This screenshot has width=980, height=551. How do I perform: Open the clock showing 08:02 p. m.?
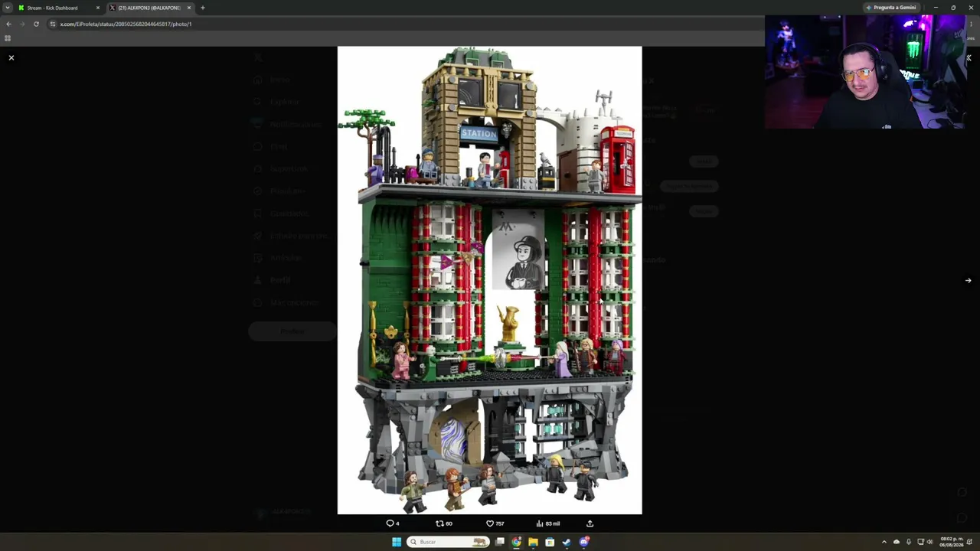(x=952, y=542)
